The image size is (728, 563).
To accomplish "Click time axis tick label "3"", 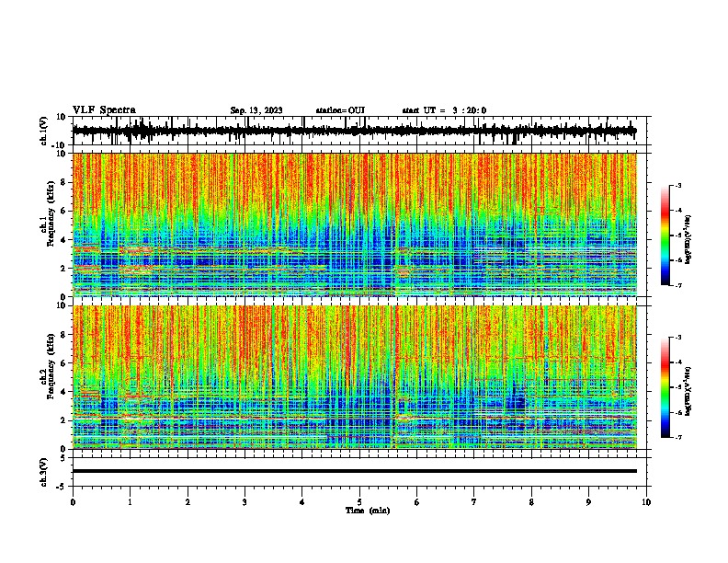I will (245, 502).
